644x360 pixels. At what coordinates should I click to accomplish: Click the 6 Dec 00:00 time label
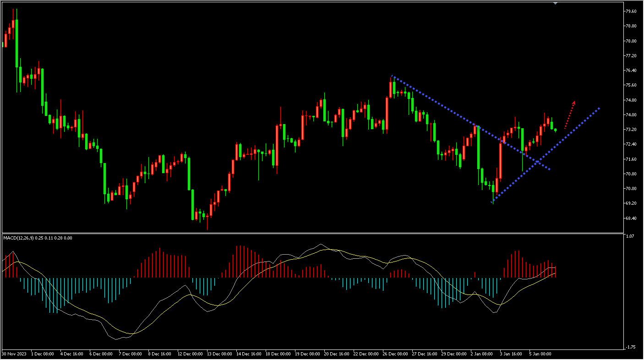(101, 354)
